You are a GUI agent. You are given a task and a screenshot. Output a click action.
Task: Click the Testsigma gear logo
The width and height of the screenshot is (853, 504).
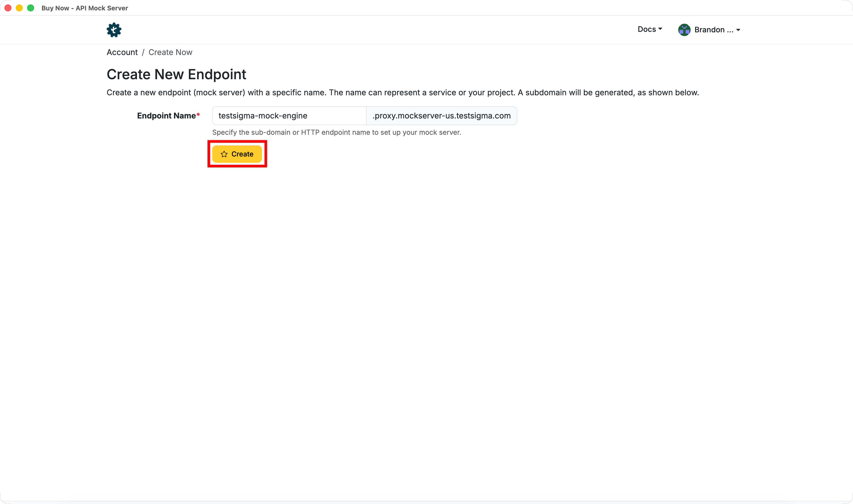click(x=114, y=30)
